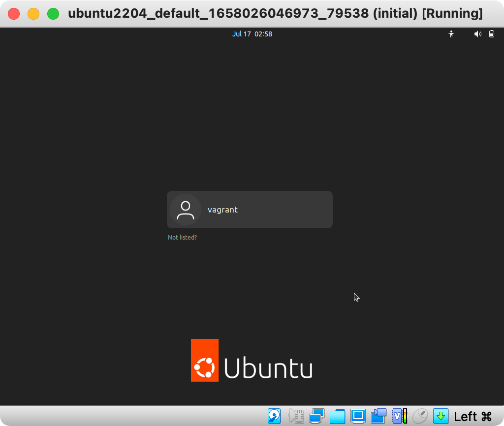
Task: Close the VirtualBox VM window
Action: [x=14, y=14]
